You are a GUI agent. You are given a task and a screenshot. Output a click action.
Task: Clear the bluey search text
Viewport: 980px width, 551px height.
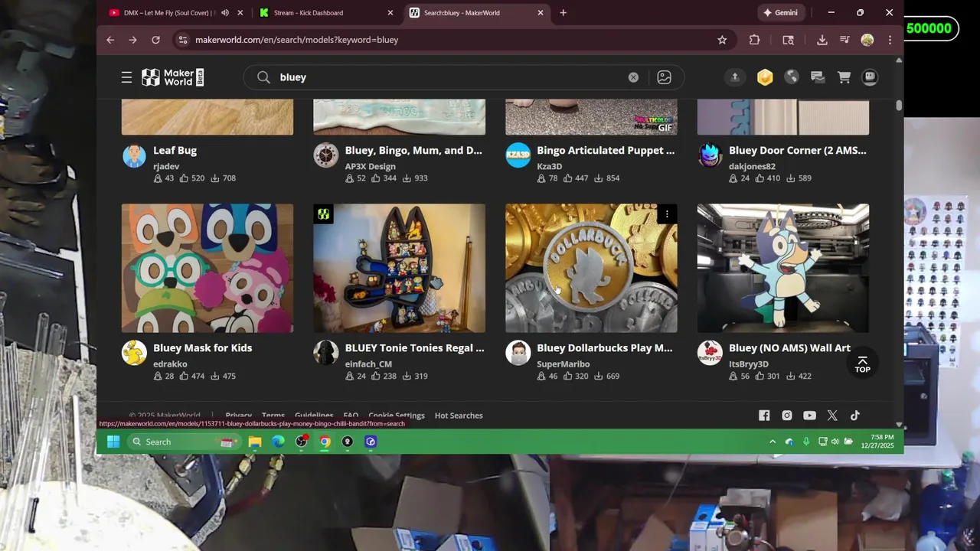pos(633,77)
